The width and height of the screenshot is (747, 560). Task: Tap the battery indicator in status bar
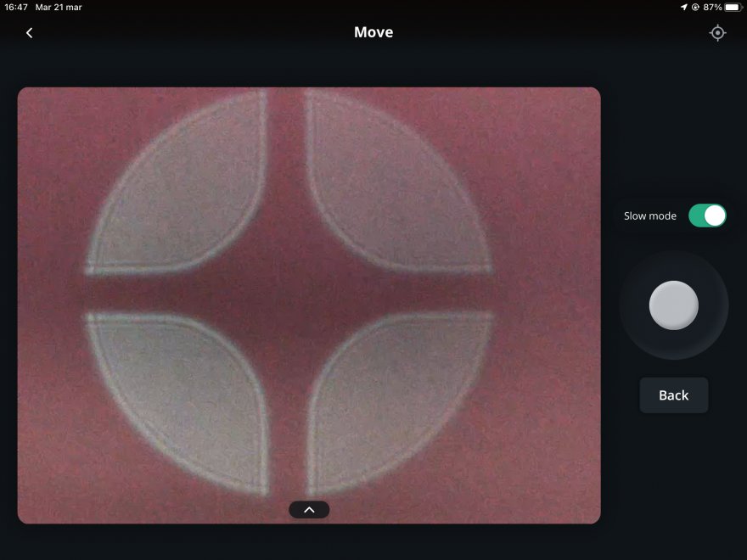[x=733, y=7]
